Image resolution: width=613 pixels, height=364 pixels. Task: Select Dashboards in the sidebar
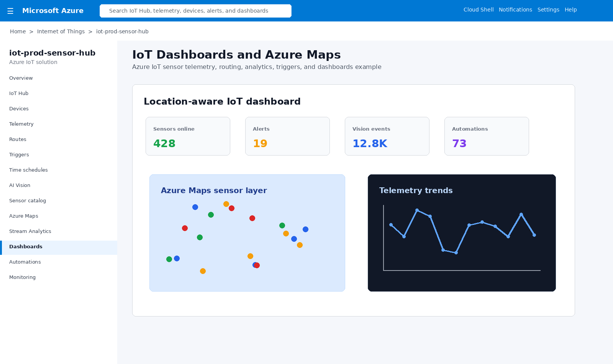click(59, 248)
